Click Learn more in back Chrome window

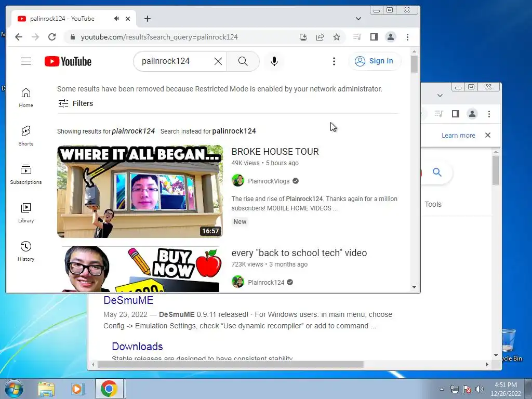coord(458,136)
